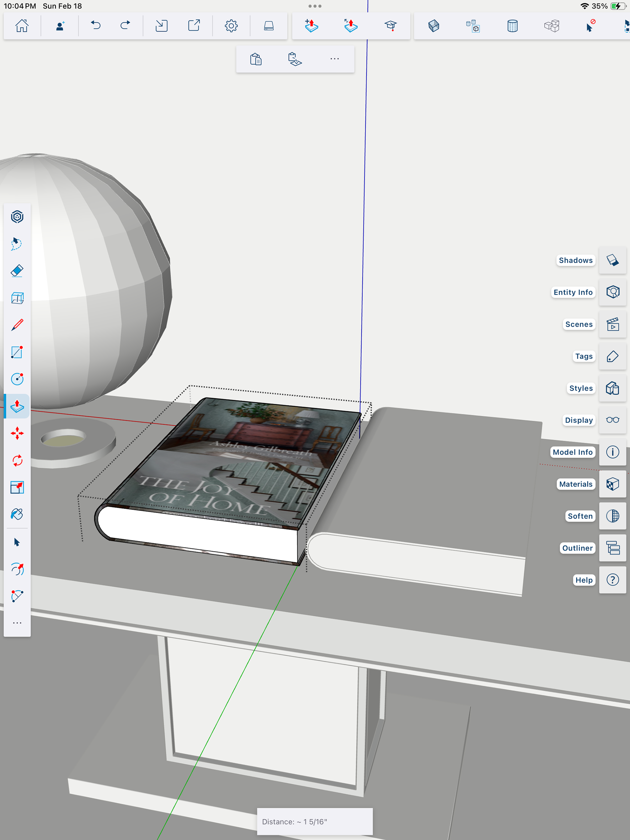The height and width of the screenshot is (840, 630).
Task: Select the Circle drawing tool
Action: [x=17, y=379]
